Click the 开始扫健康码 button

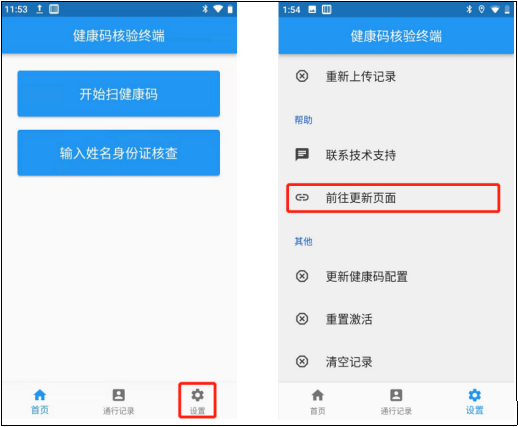[119, 94]
